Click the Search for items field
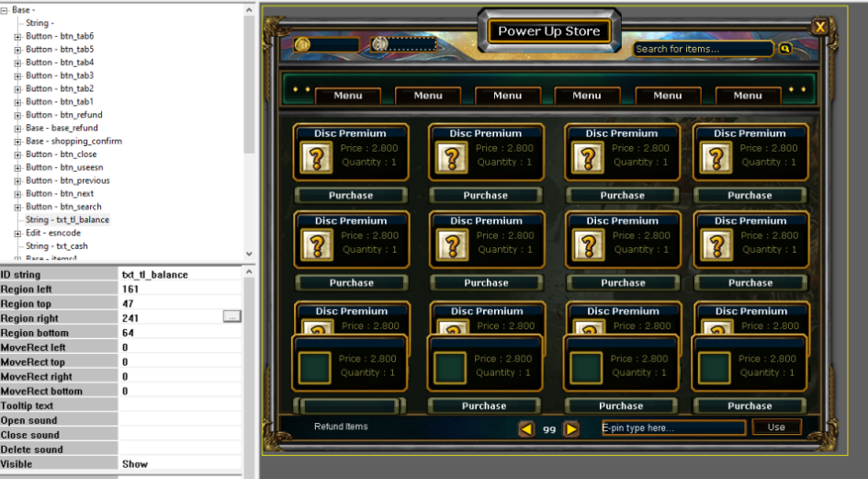 tap(703, 49)
